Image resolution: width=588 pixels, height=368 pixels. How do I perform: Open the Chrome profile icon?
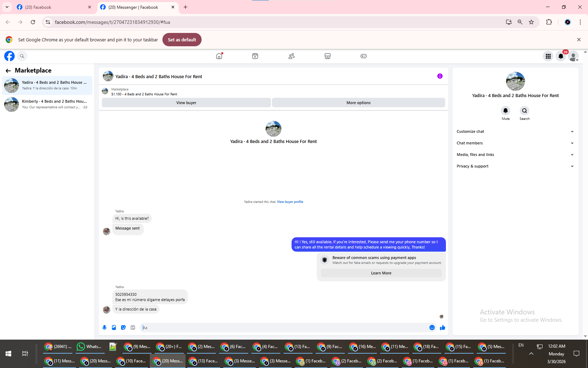tap(568, 22)
